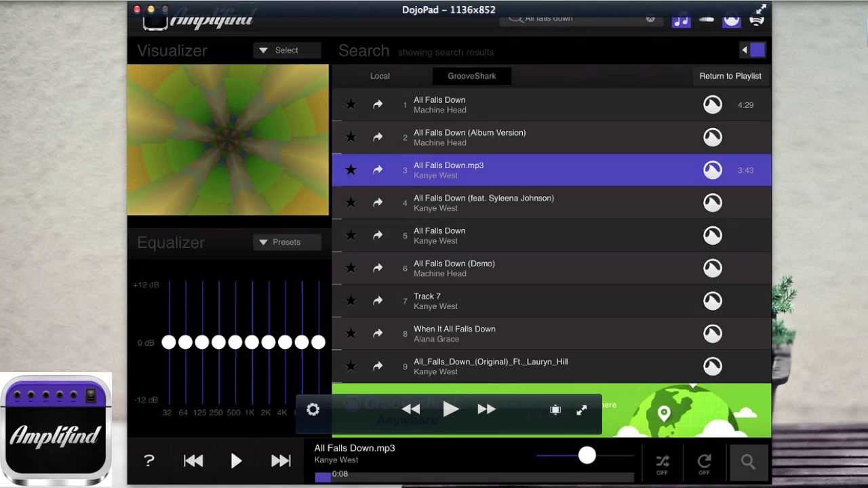
Task: Play the current track in bottom bar
Action: (x=236, y=462)
